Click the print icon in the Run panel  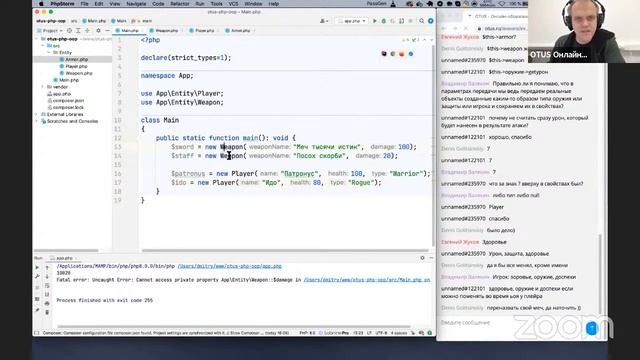click(x=47, y=303)
